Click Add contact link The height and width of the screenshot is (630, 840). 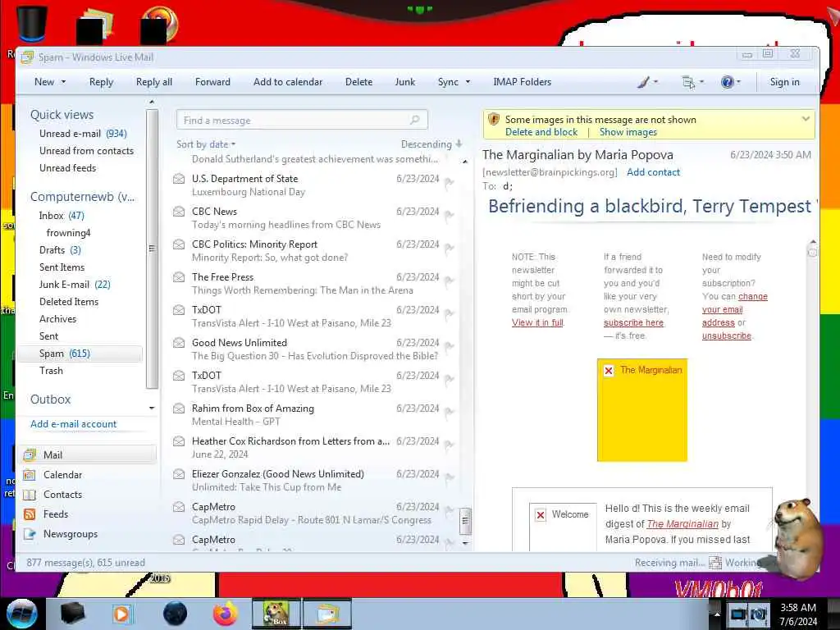pos(653,172)
